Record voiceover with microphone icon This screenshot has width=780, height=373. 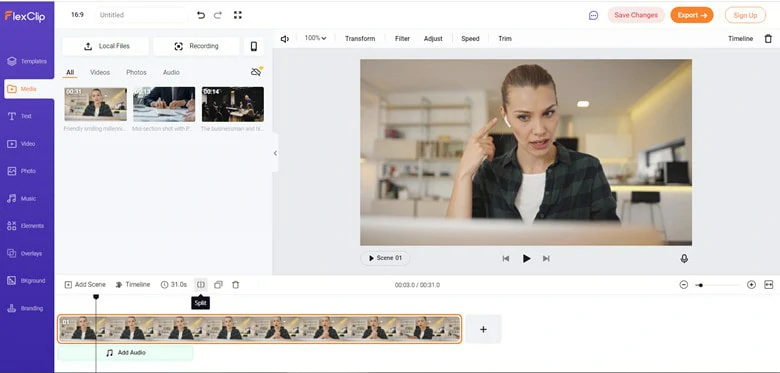[x=684, y=259]
